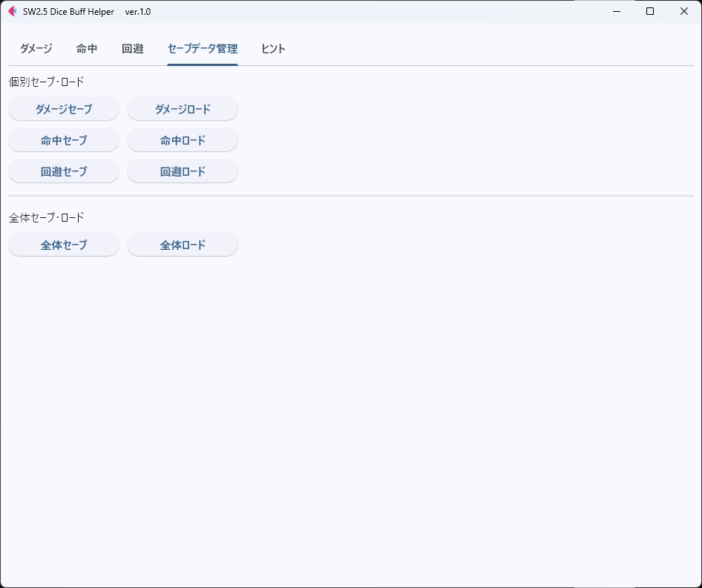Select the 回避ロード button

(x=182, y=171)
